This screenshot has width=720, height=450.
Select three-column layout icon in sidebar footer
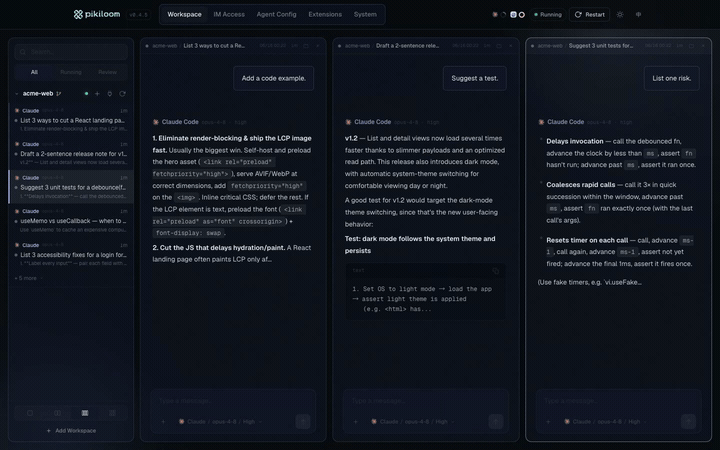85,413
